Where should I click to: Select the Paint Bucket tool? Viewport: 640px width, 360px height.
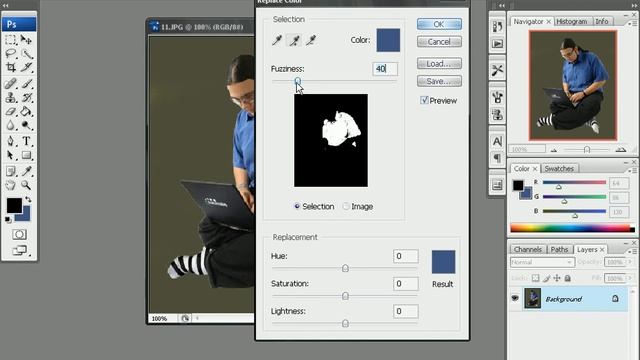27,111
